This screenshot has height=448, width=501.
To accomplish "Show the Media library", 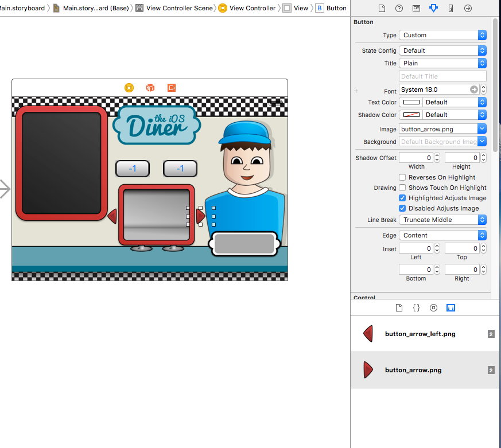I will click(x=450, y=308).
